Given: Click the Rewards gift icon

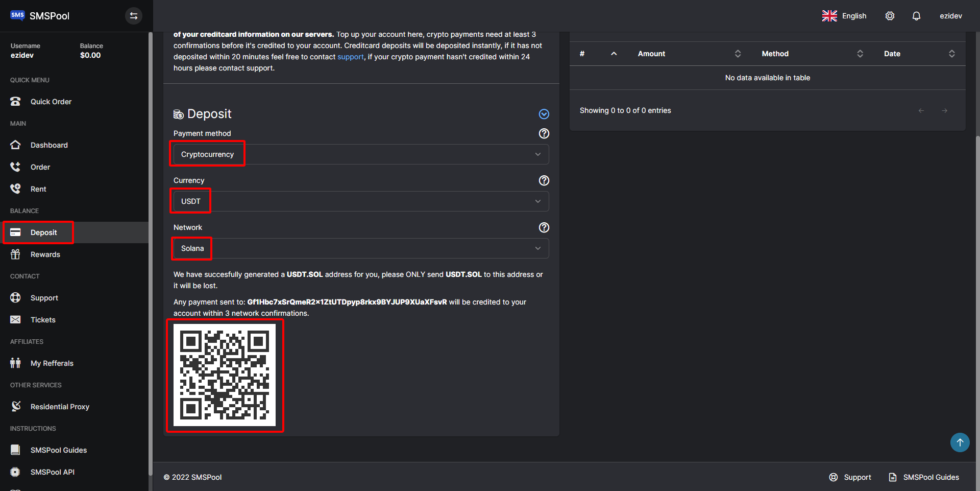Looking at the screenshot, I should point(15,254).
